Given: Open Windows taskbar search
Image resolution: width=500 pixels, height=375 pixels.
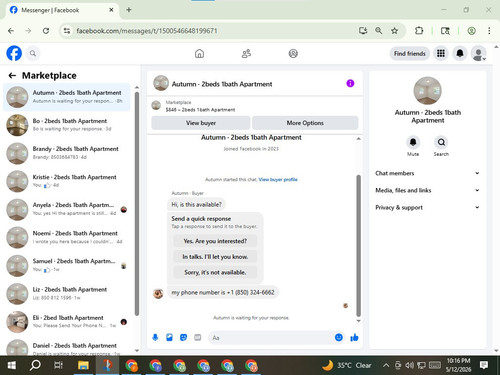Looking at the screenshot, I should (35, 365).
